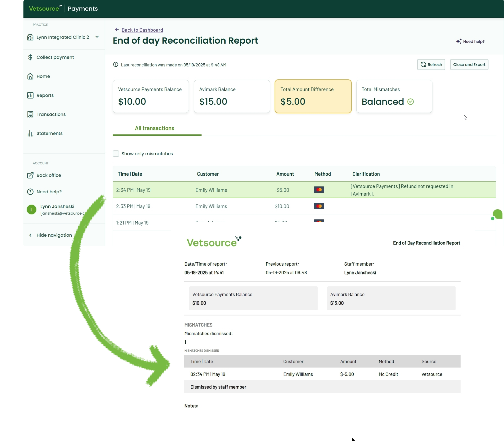Open sidebar Need help? item
Viewport: 504px width, 441px height.
49,192
